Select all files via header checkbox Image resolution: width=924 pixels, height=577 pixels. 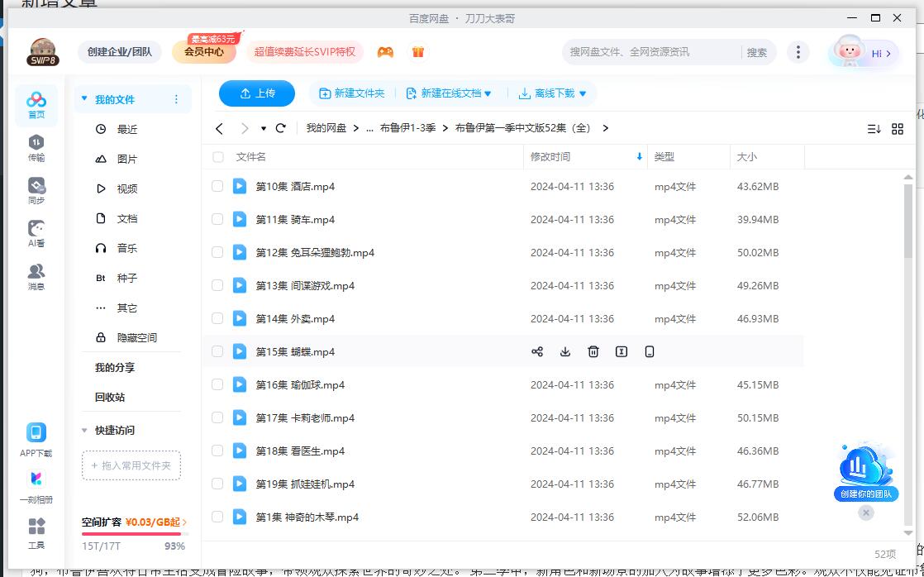point(217,157)
